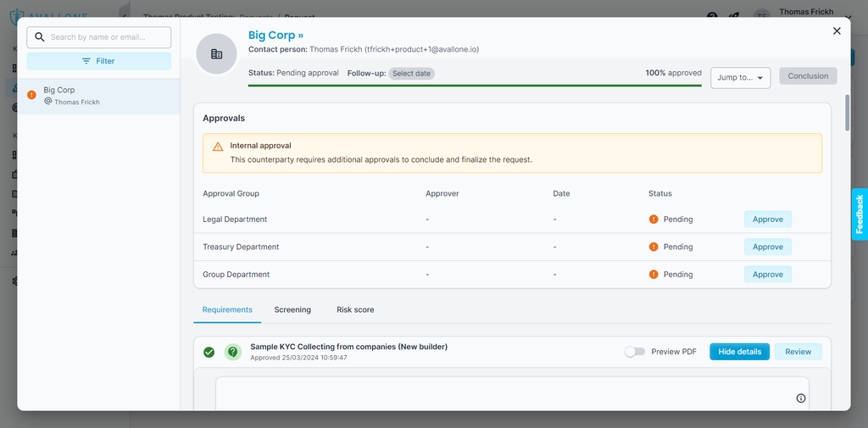The width and height of the screenshot is (868, 428).
Task: Click the Review button
Action: [x=798, y=352]
